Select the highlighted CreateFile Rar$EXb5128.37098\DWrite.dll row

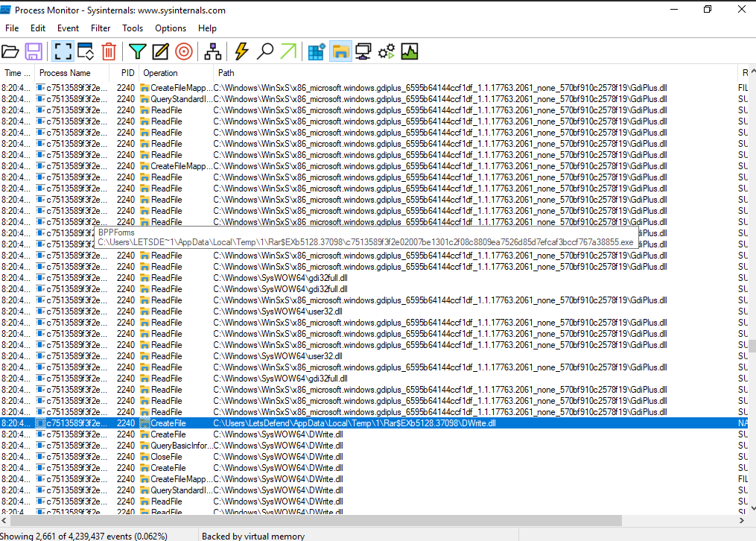[x=374, y=423]
